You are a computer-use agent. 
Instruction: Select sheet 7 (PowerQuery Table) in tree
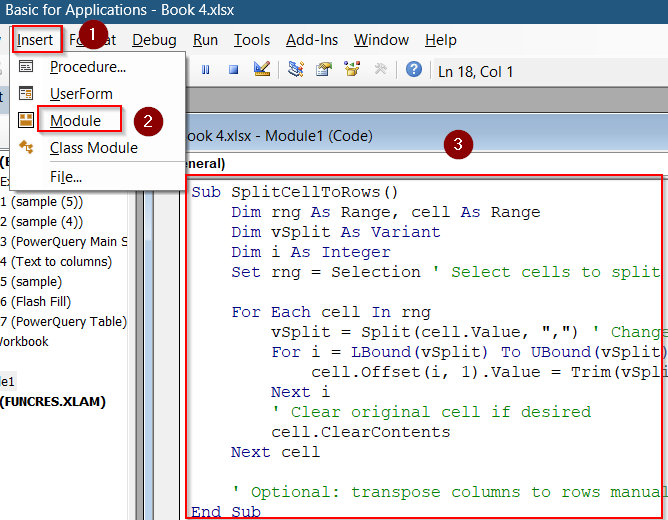pos(64,322)
